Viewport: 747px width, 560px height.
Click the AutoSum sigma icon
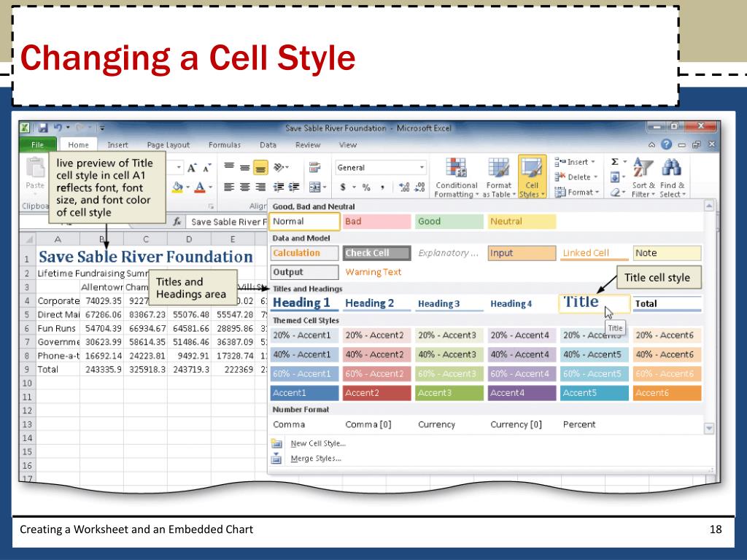615,162
